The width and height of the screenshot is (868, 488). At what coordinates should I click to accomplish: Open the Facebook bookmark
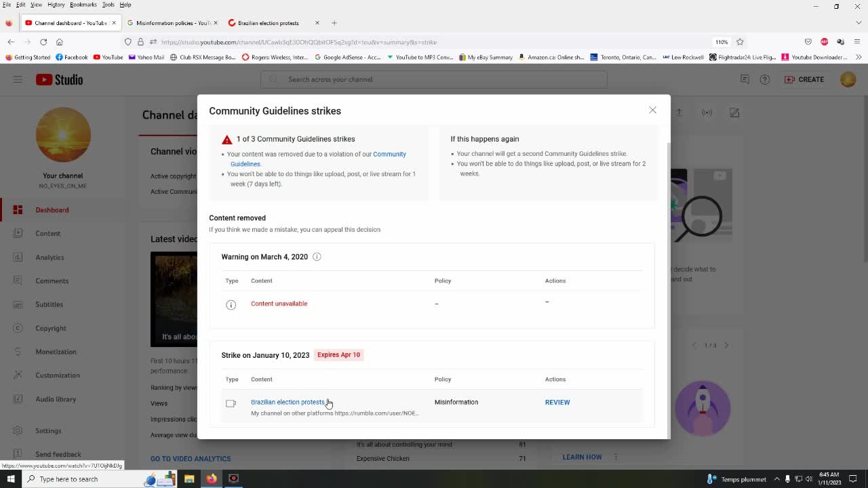(x=71, y=57)
